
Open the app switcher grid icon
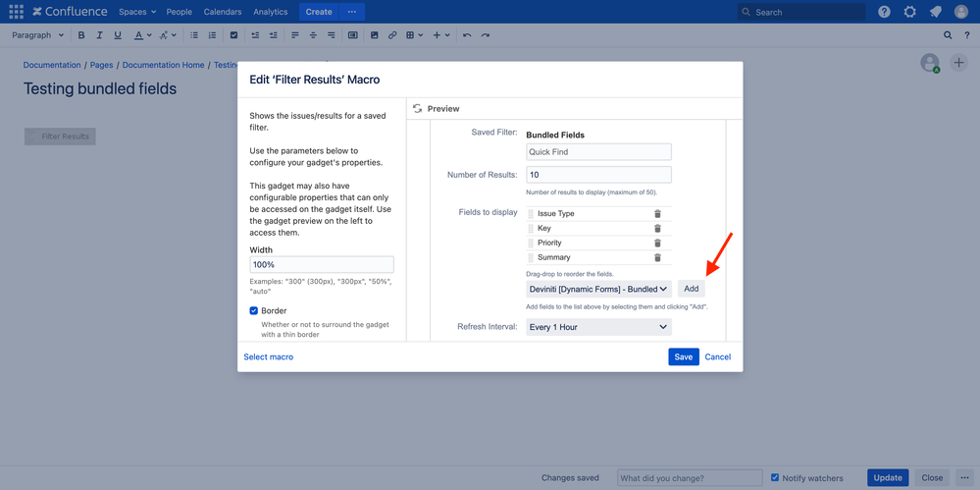coord(16,11)
